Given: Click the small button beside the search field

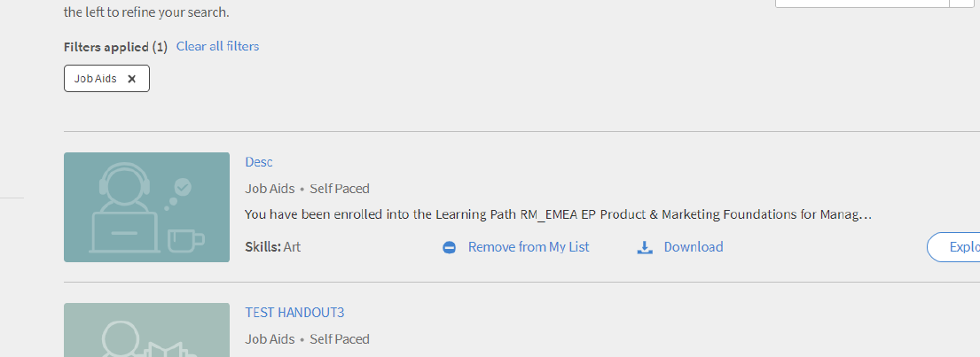Looking at the screenshot, I should click(x=962, y=4).
